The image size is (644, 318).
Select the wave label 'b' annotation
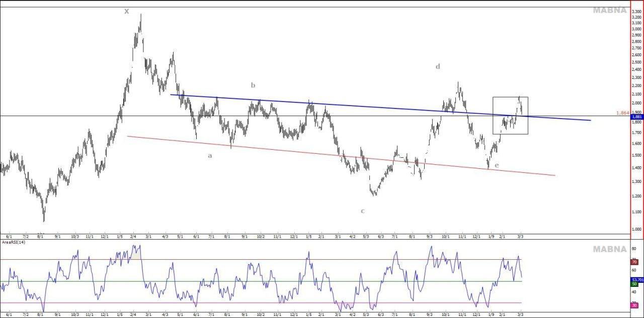tap(253, 85)
